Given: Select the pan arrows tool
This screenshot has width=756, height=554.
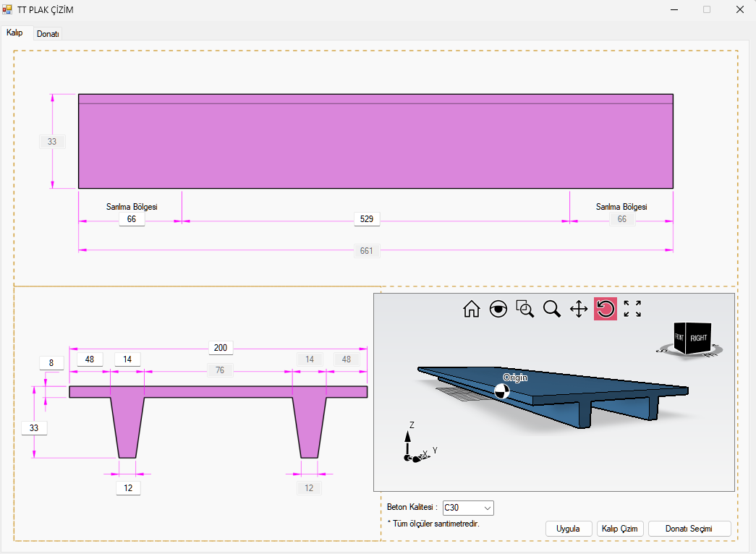Looking at the screenshot, I should [x=579, y=310].
